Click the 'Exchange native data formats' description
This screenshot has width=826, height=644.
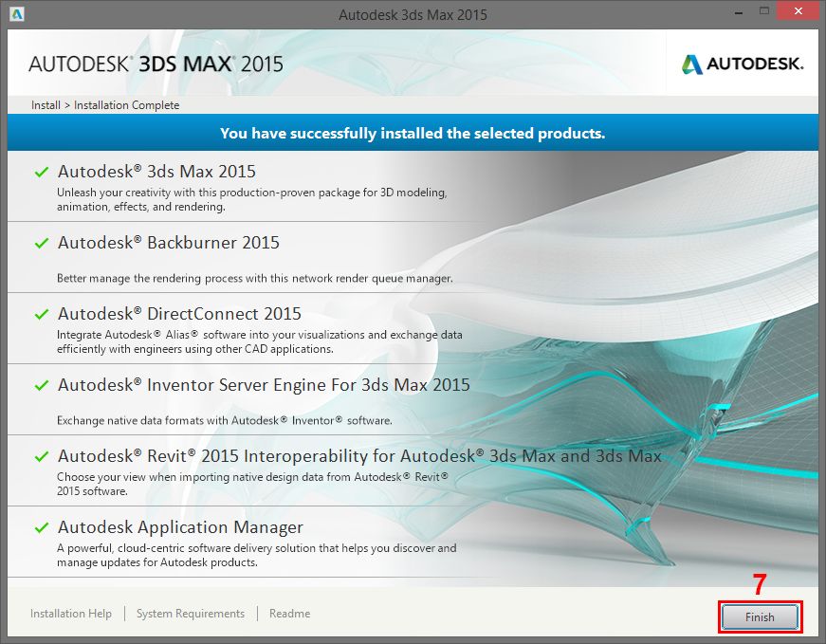click(x=225, y=420)
